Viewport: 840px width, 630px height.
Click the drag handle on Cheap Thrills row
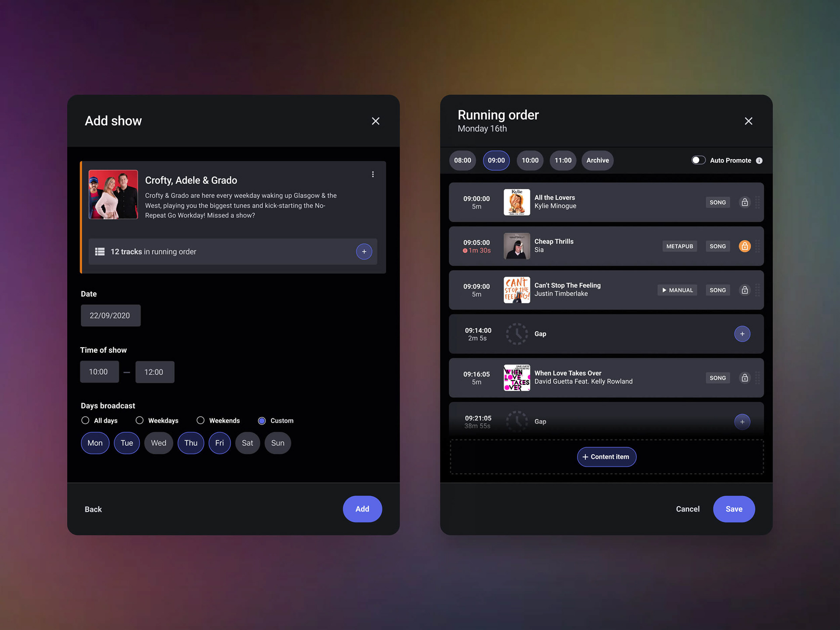point(757,246)
